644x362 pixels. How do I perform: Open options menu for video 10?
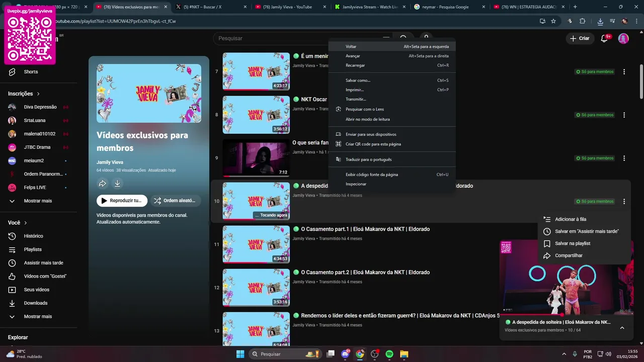click(x=624, y=202)
